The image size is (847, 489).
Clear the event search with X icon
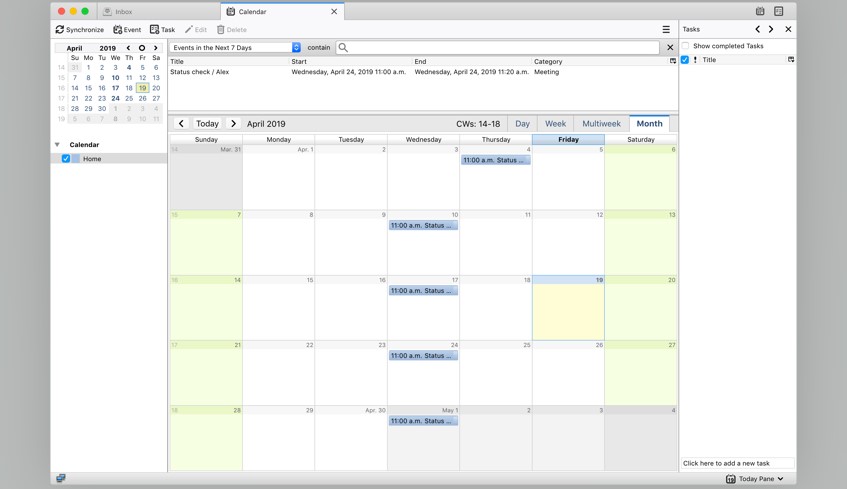(670, 48)
